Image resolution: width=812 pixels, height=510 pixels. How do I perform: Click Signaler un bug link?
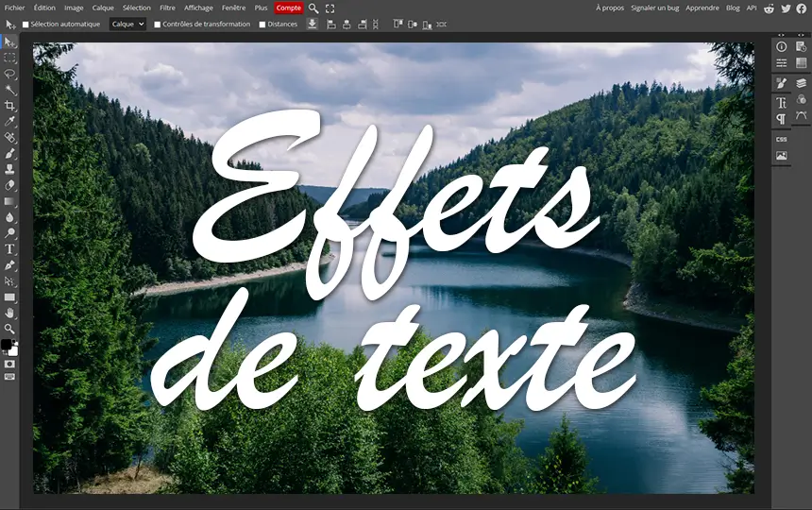click(x=654, y=8)
